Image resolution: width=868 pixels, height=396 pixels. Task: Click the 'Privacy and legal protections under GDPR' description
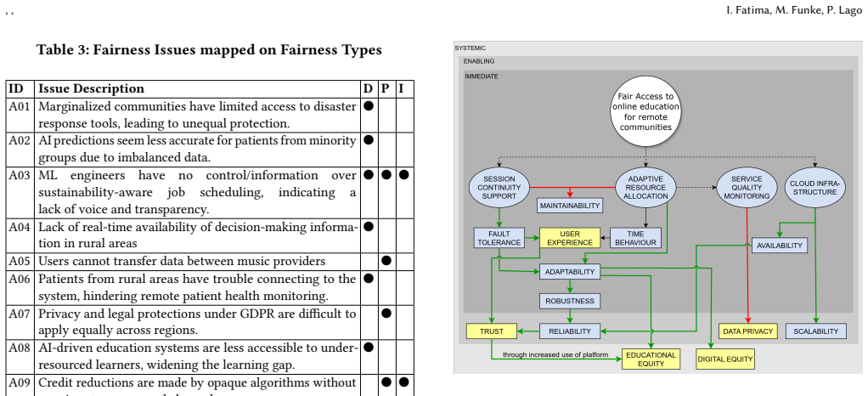198,322
